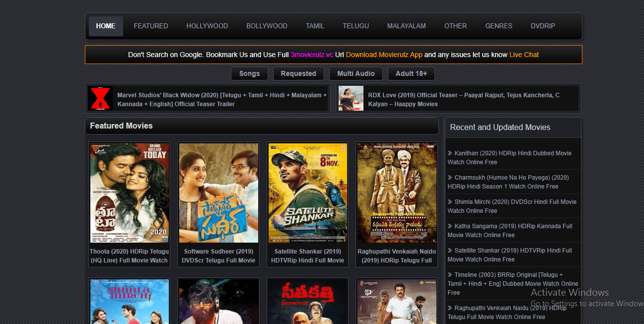Open Satellite Shankar HDTVRip link in recent list
The height and width of the screenshot is (324, 644).
pos(510,255)
